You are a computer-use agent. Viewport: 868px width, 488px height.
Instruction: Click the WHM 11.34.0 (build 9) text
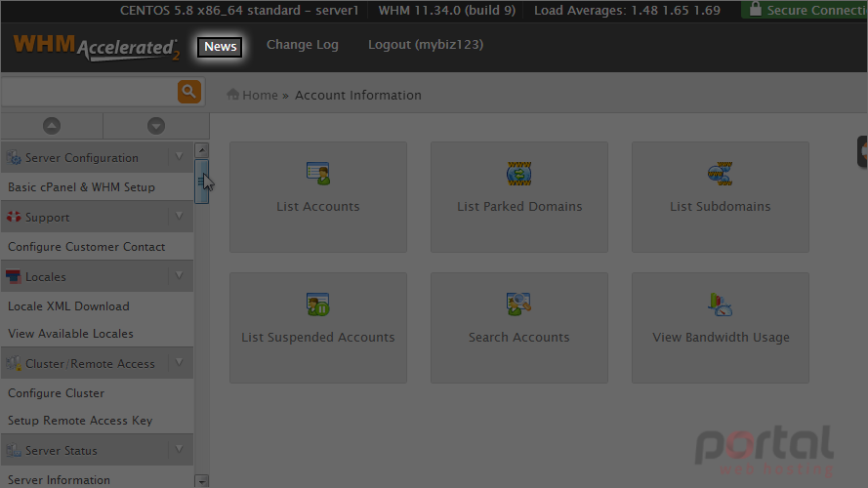pos(447,11)
